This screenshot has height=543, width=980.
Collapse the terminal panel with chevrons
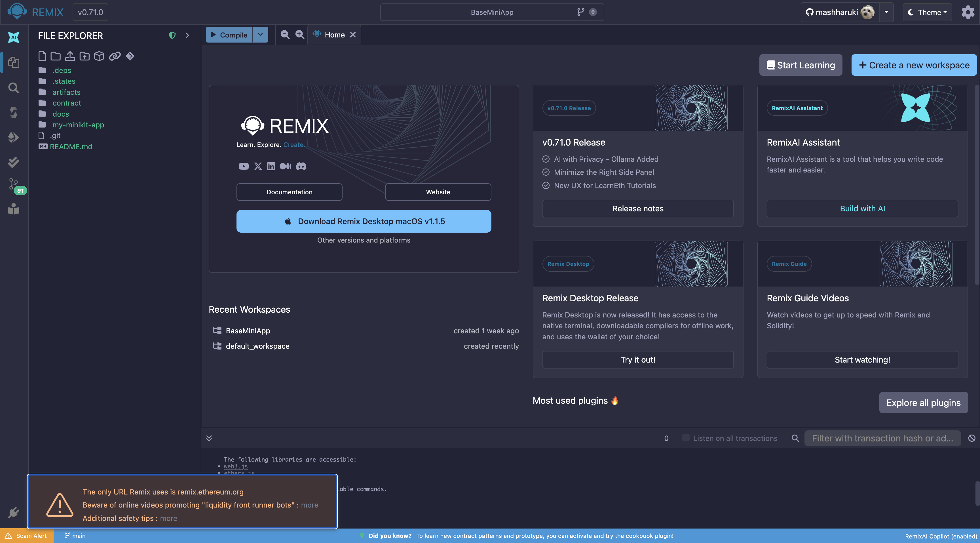click(209, 438)
